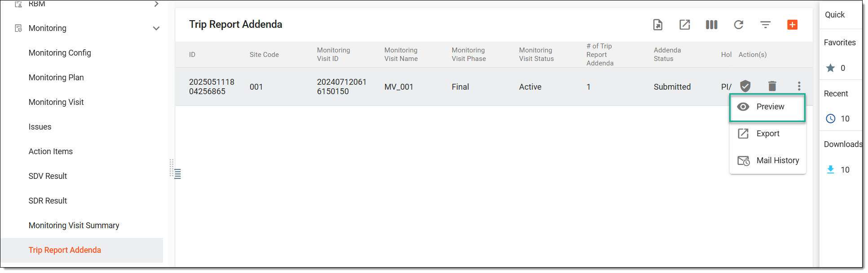Click the Downloads label in quick panel
The image size is (868, 273).
[x=843, y=144]
